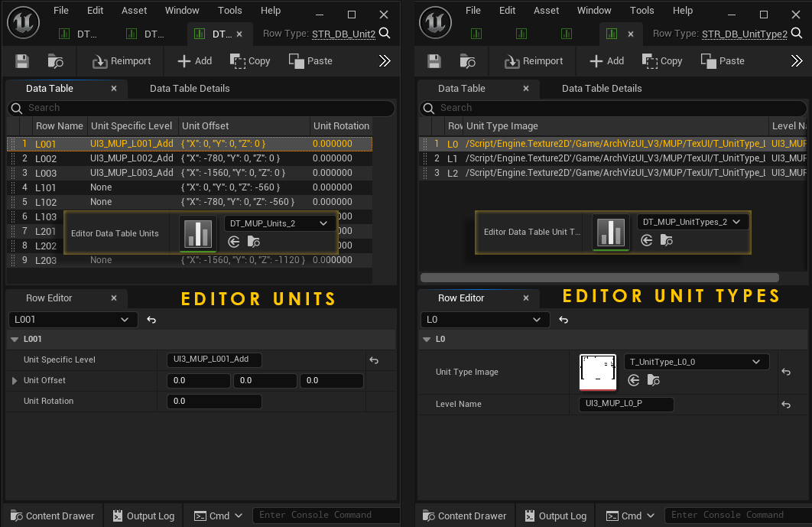
Task: Collapse the L001 section in Row Editor
Action: [x=15, y=340]
